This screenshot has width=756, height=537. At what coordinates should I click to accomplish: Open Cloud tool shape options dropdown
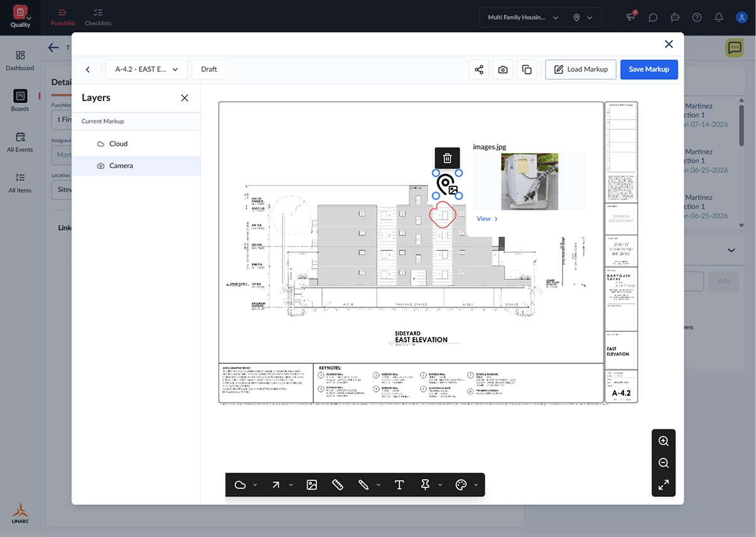point(255,485)
